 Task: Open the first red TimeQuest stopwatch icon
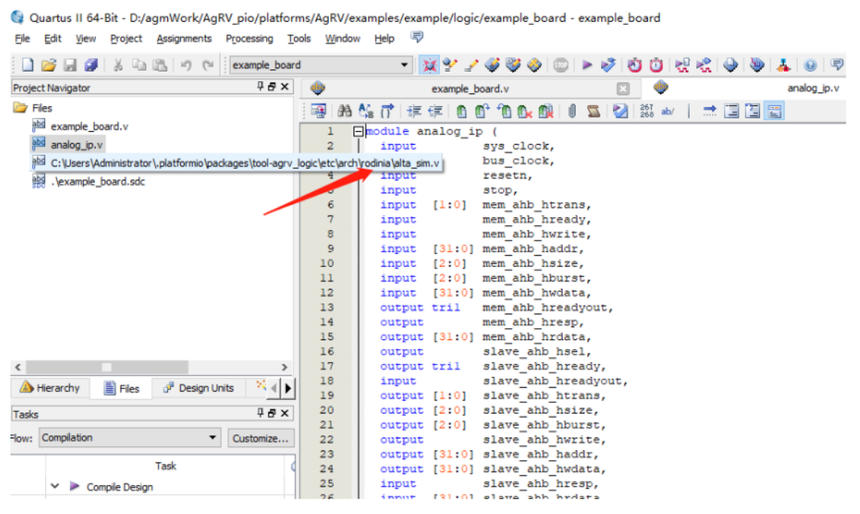pyautogui.click(x=635, y=65)
